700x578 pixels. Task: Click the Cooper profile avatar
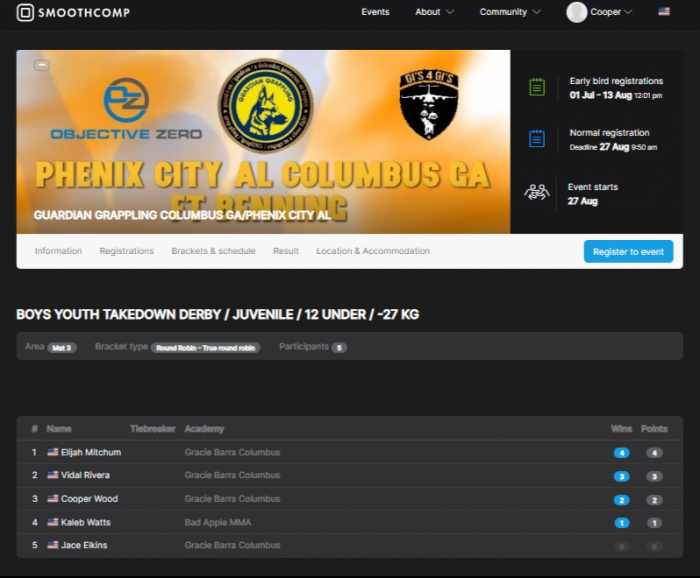point(577,12)
